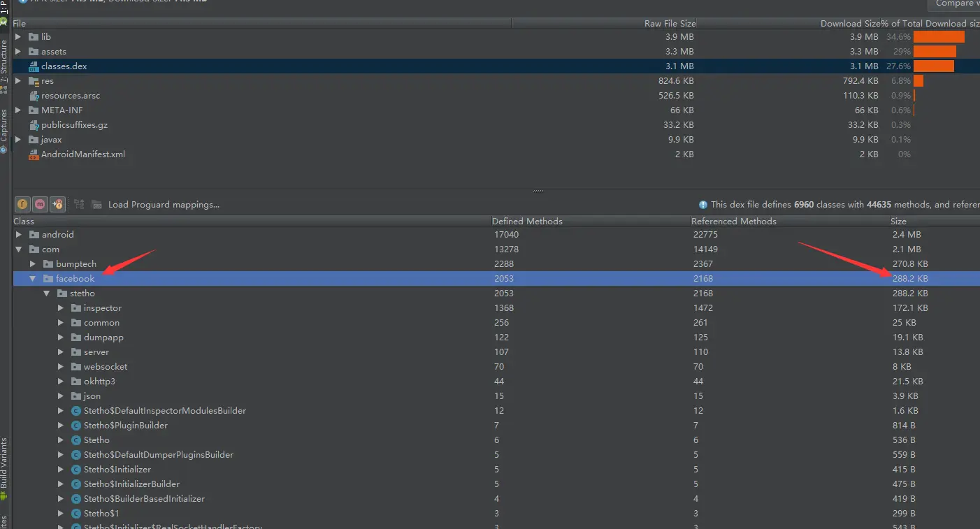Click the resources.arsc file icon

pyautogui.click(x=34, y=96)
